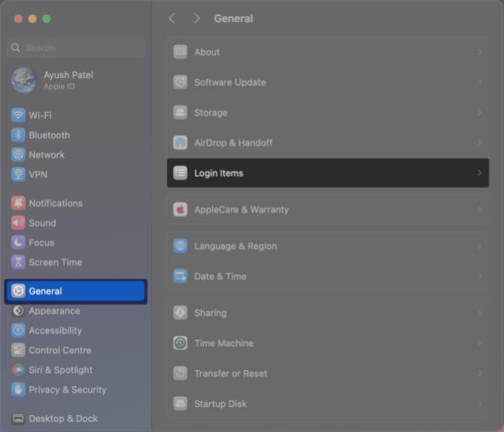504x432 pixels.
Task: Click the Privacy & Security hand icon
Action: coord(18,390)
